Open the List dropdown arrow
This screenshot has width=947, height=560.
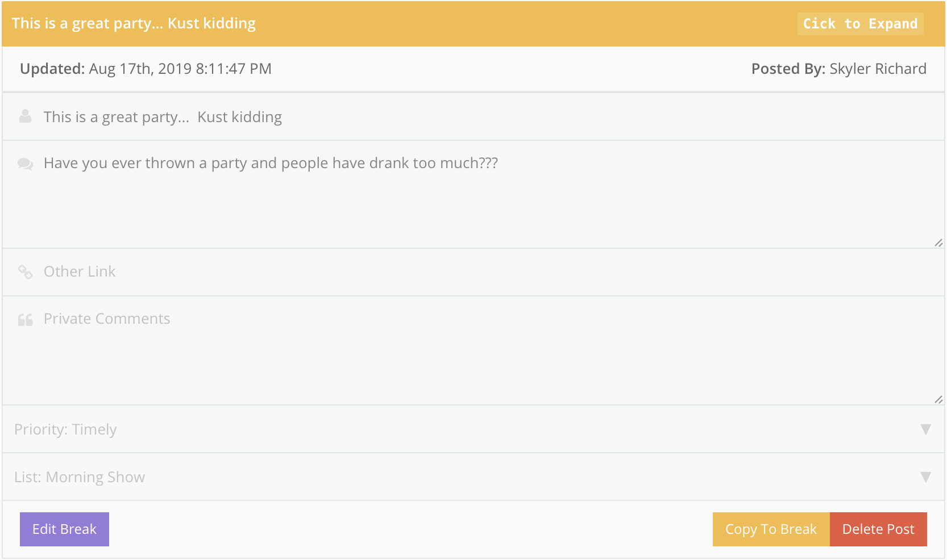(x=925, y=477)
